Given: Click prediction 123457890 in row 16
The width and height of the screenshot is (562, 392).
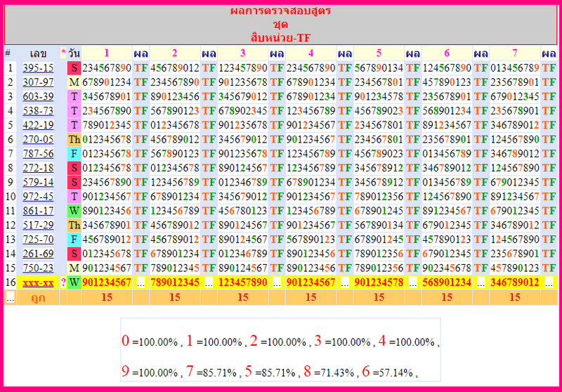Looking at the screenshot, I should pyautogui.click(x=242, y=282).
